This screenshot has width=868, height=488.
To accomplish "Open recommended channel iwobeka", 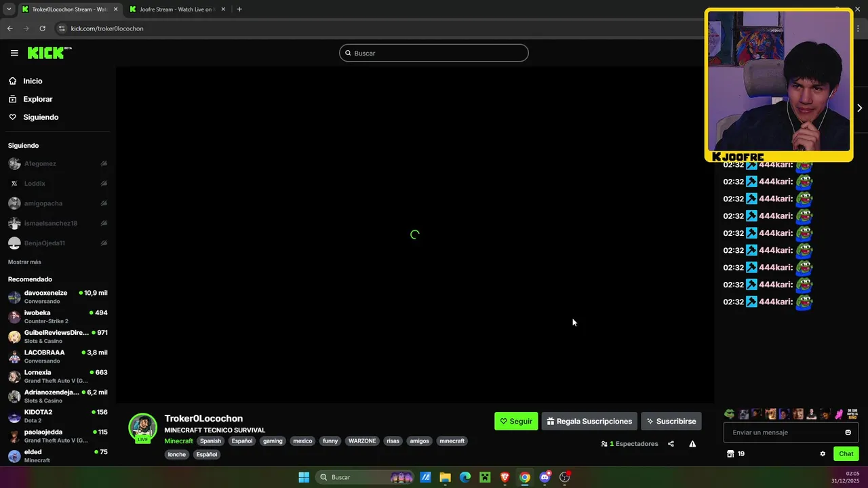I will point(58,317).
